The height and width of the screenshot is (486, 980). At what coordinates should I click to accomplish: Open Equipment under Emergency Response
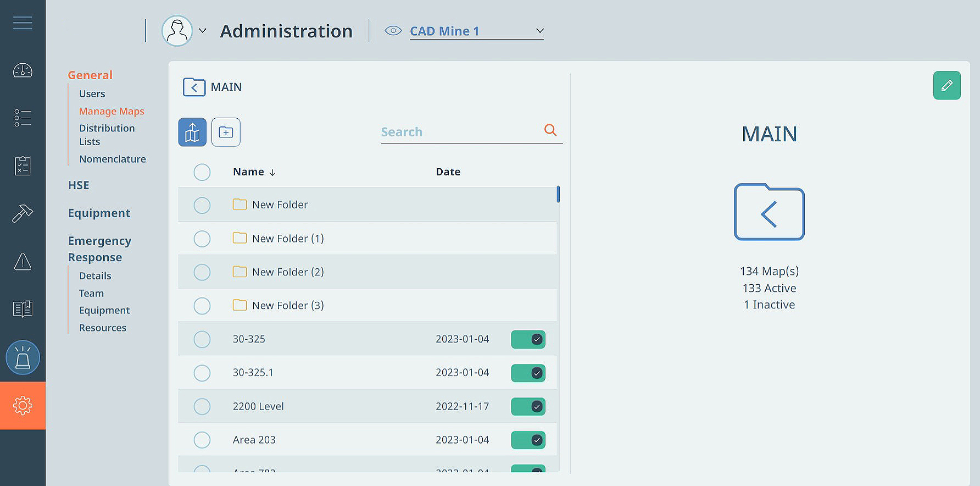coord(104,310)
